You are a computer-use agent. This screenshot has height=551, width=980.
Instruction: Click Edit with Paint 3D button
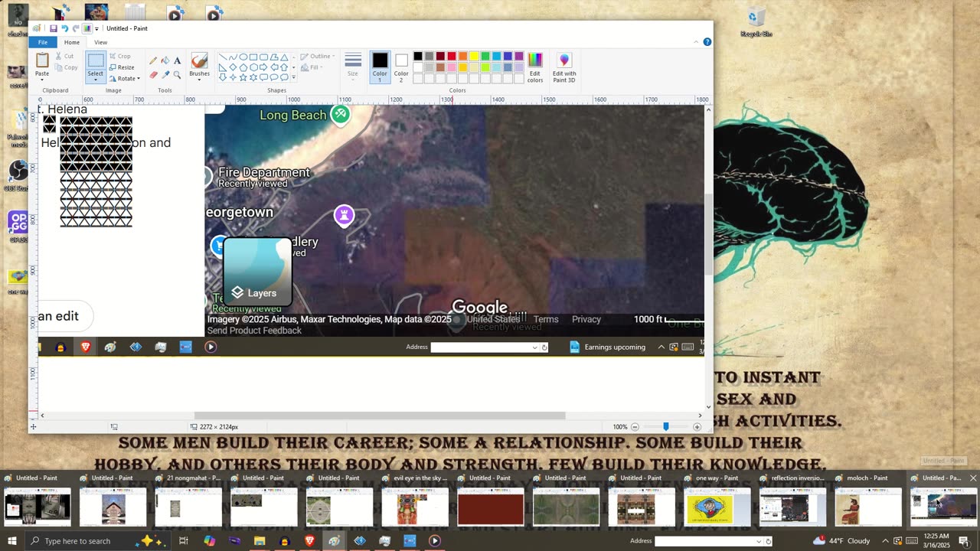click(564, 67)
